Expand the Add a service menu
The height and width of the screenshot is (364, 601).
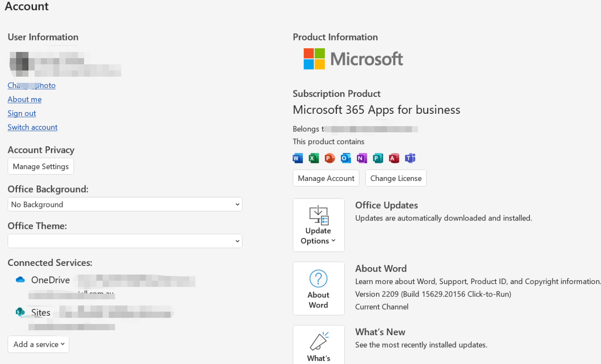[x=38, y=345]
